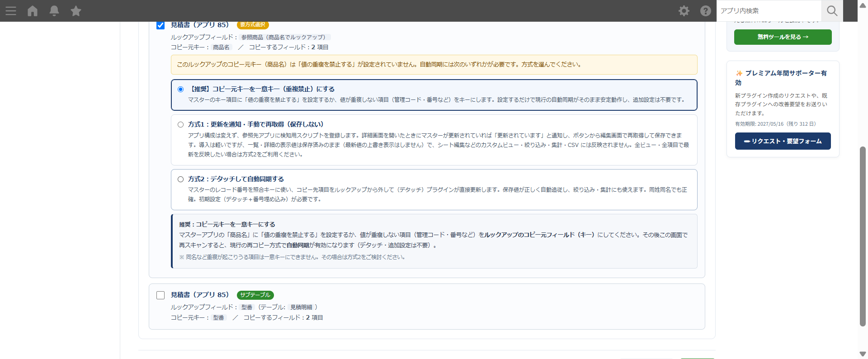Focus the アプリ内検索 search field

[769, 11]
